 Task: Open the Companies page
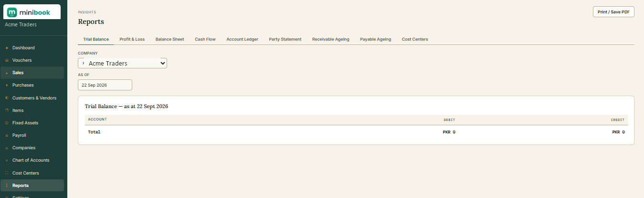(32, 148)
